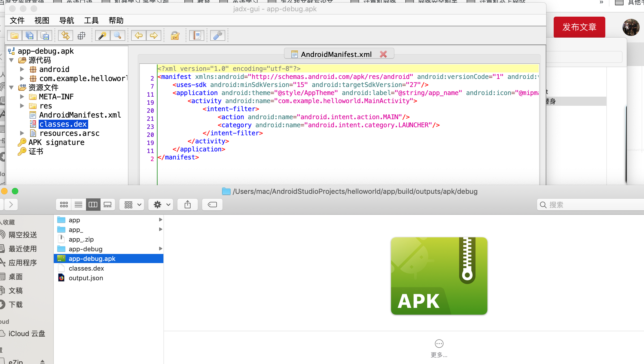Click the sync with editor arrows icon
644x364 pixels.
click(65, 35)
